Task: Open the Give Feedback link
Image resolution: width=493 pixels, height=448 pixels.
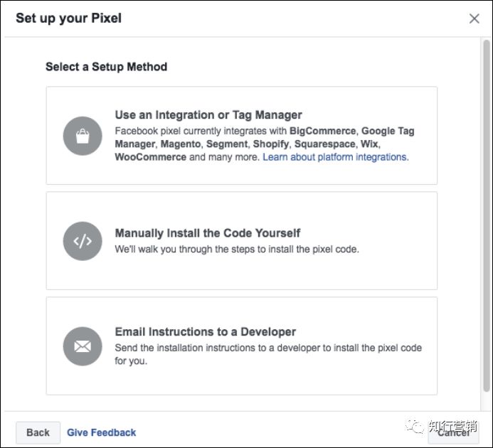Action: point(102,432)
